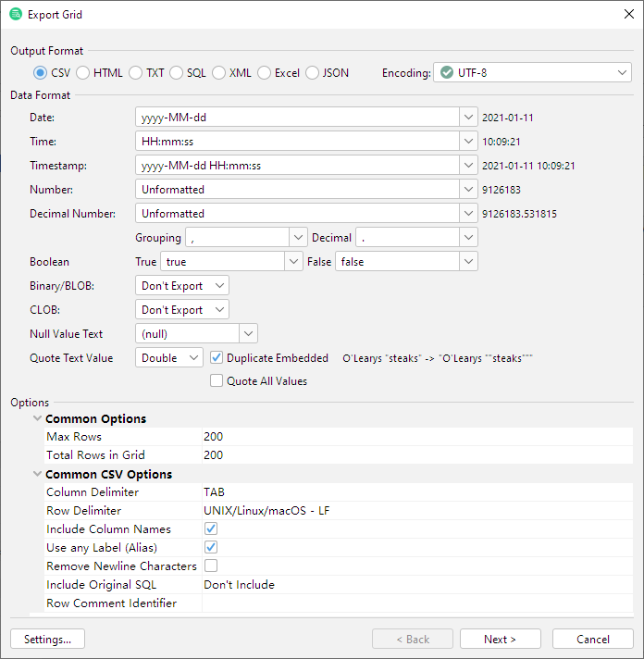The width and height of the screenshot is (644, 659).
Task: Open the Encoding UTF-8 dropdown
Action: (624, 73)
